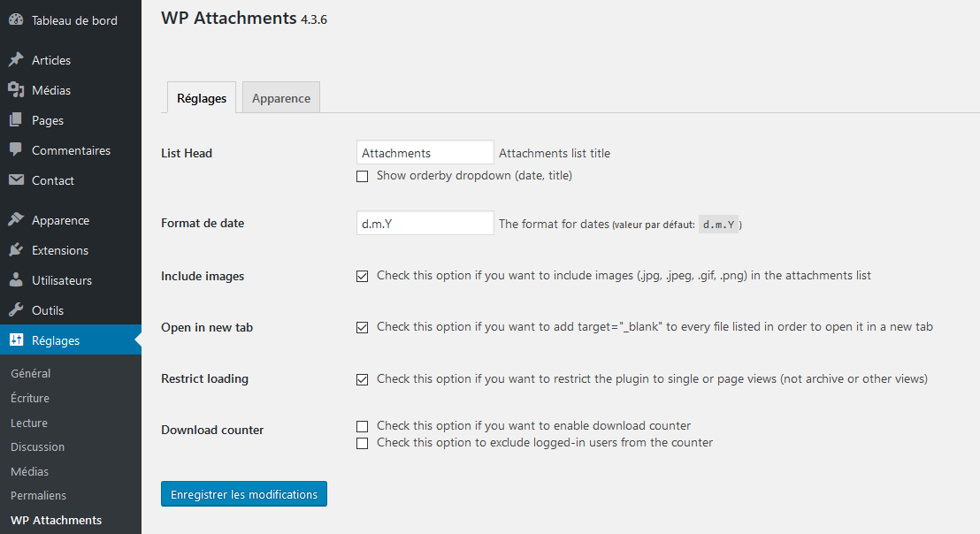The width and height of the screenshot is (980, 534).
Task: Click the Médias camera-and-note icon
Action: click(16, 89)
